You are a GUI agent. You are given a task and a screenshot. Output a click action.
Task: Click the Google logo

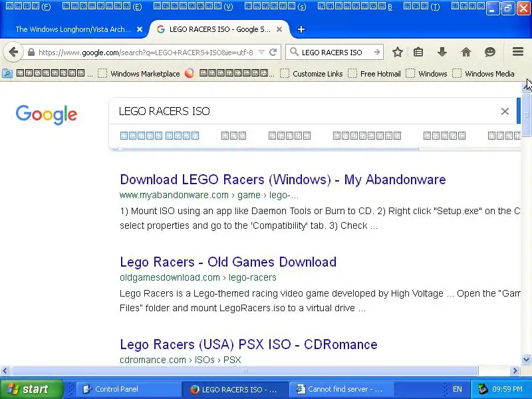[x=47, y=114]
